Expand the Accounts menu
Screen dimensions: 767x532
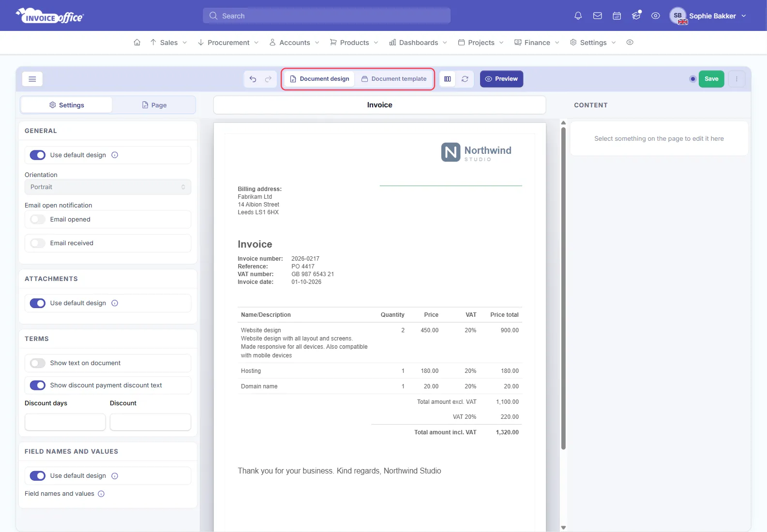294,43
